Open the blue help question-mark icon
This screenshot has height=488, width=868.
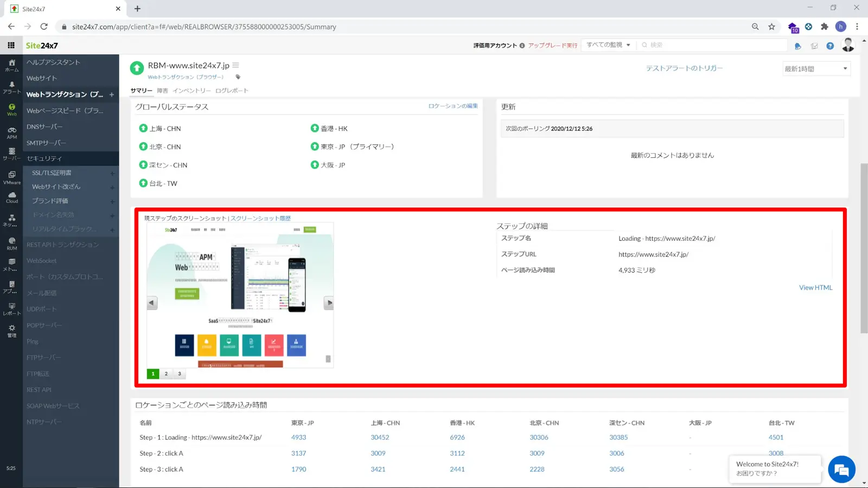[829, 46]
